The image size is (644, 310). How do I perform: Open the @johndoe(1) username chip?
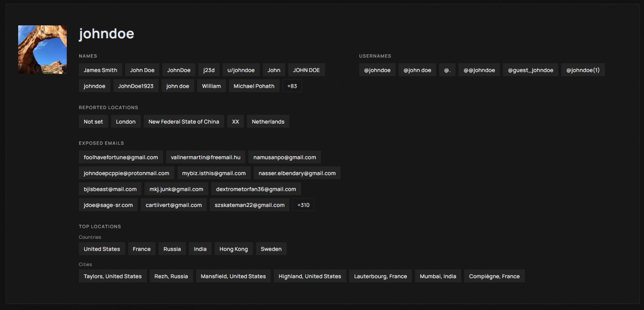pos(583,70)
